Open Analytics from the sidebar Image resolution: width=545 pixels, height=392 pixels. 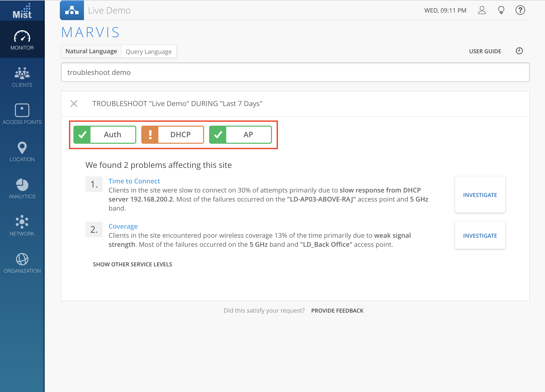click(22, 188)
